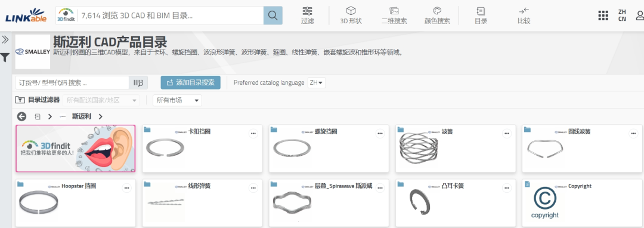Open more options for 层叠_Spirawave
Image resolution: width=644 pixels, height=228 pixels.
[x=380, y=188]
